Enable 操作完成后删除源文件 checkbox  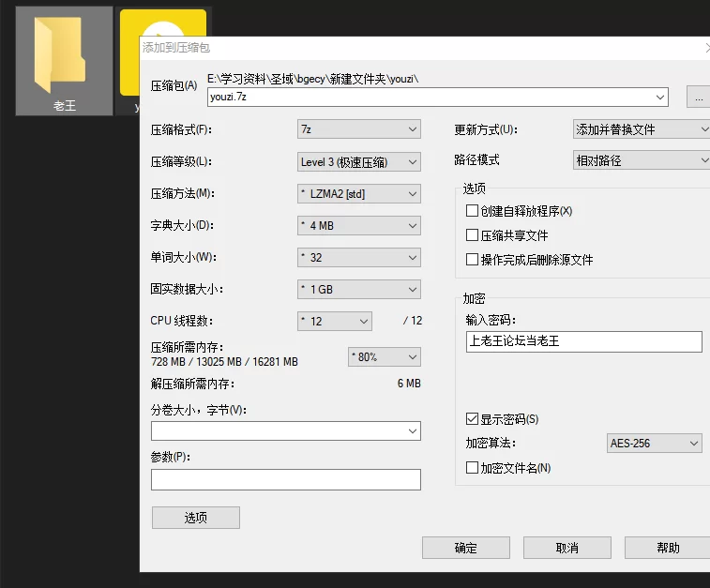point(473,260)
